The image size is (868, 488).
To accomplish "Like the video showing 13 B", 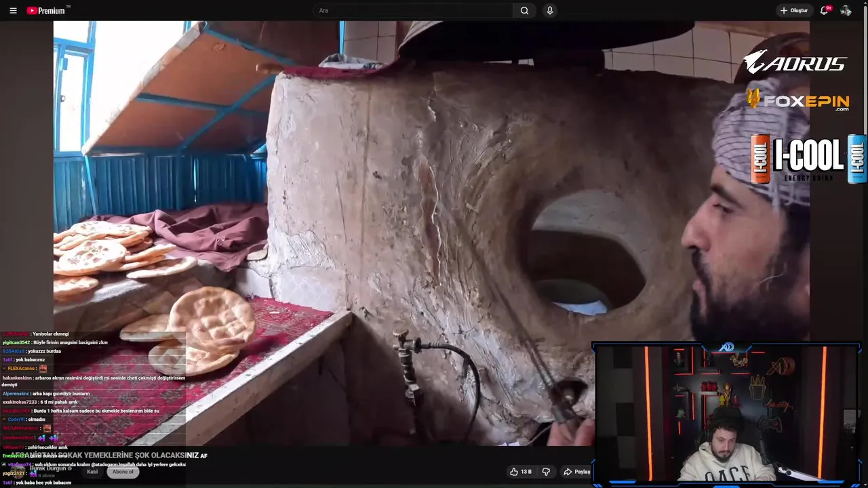I will click(x=521, y=472).
